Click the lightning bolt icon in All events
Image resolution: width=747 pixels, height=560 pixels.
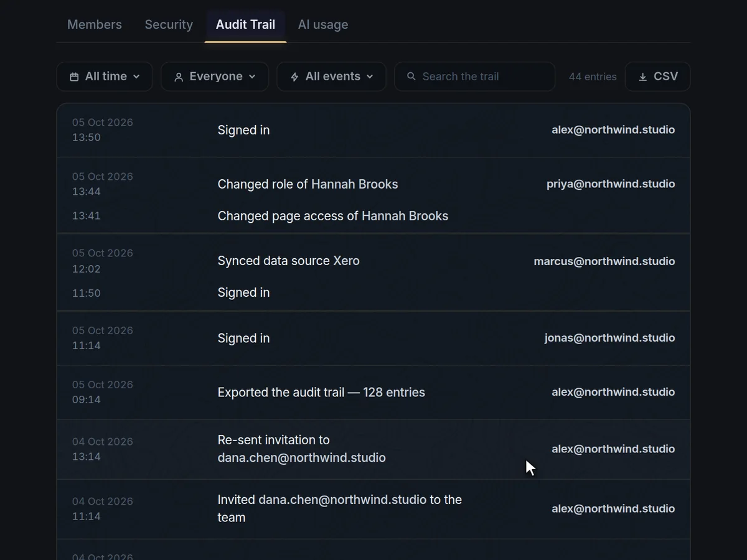[x=294, y=77]
